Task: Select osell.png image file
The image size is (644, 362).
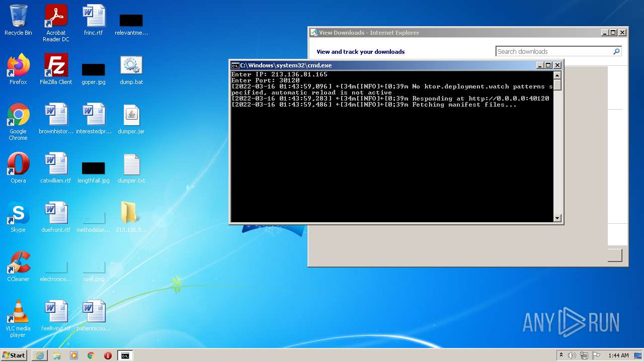Action: [94, 271]
